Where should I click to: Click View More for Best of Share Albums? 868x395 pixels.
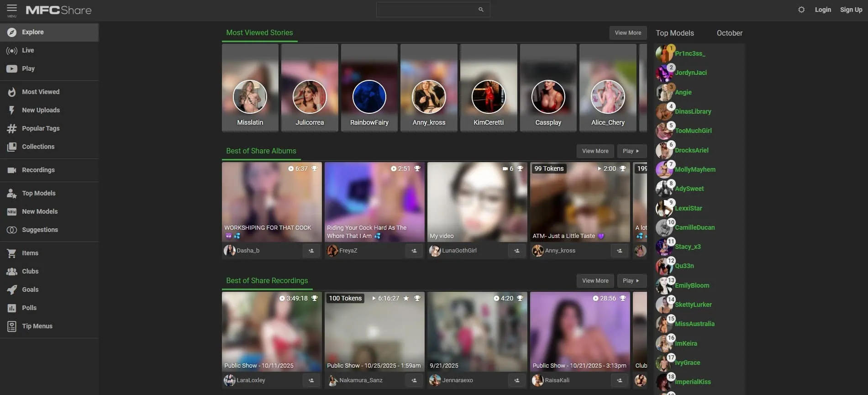point(595,151)
